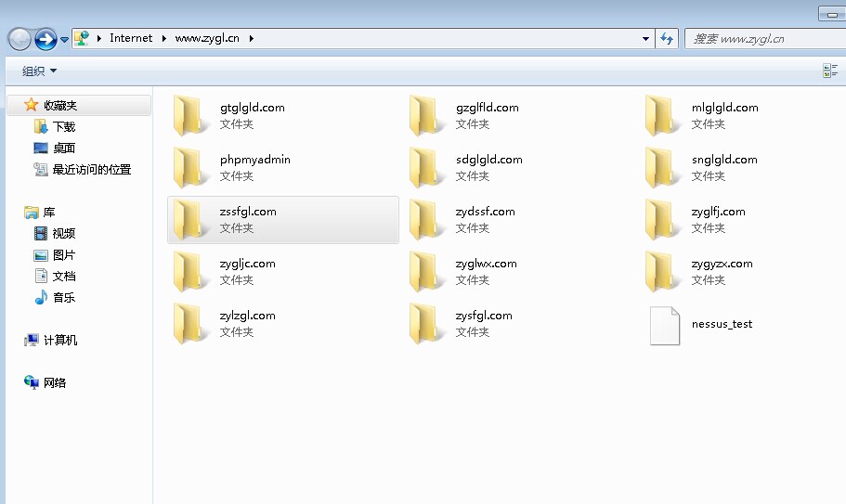Image resolution: width=846 pixels, height=504 pixels.
Task: Open 视频 library
Action: point(64,233)
